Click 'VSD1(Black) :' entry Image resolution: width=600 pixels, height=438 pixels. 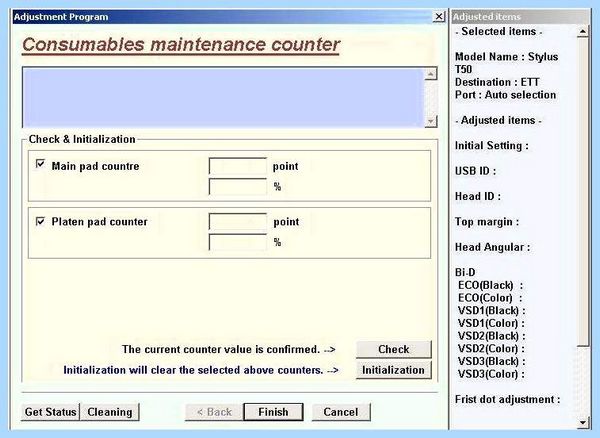coord(491,311)
